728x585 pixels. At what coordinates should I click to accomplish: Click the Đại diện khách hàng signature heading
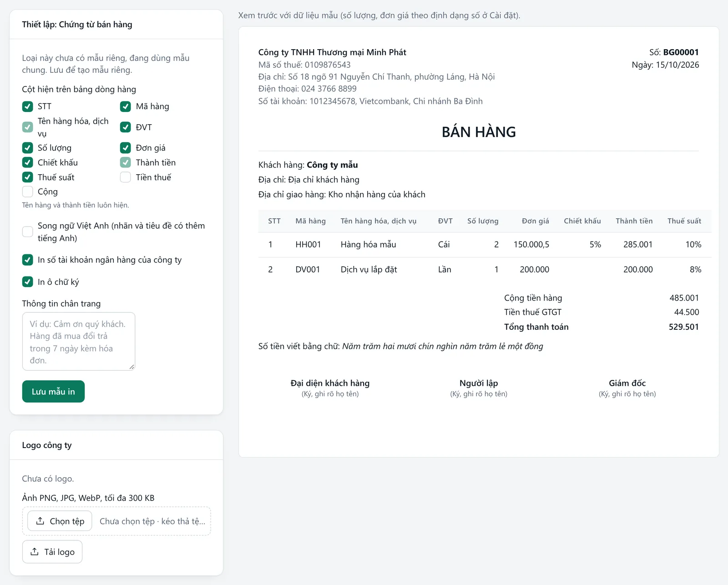pos(330,383)
